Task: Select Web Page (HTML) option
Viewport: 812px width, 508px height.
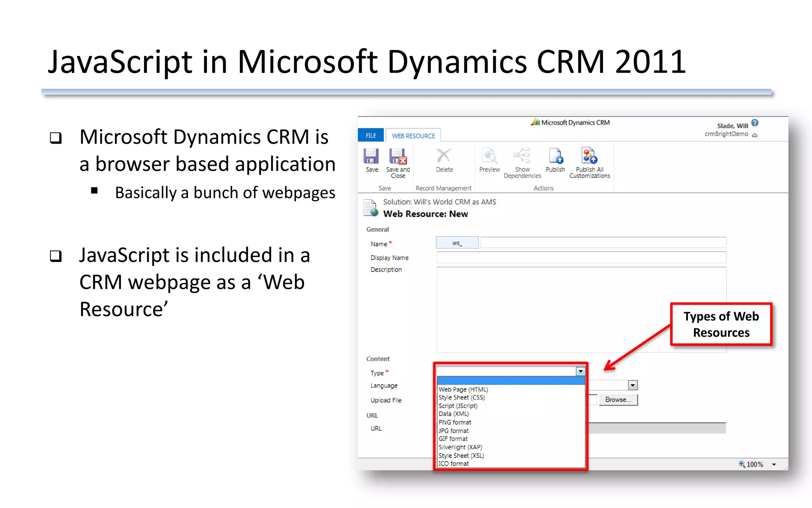Action: tap(463, 389)
